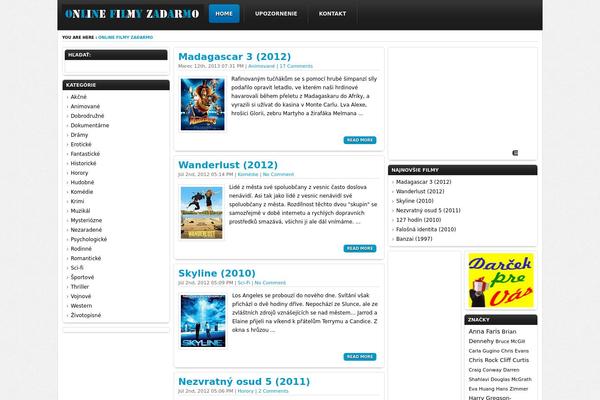Open the Sci-Fi tag under Skyline title

pos(244,283)
